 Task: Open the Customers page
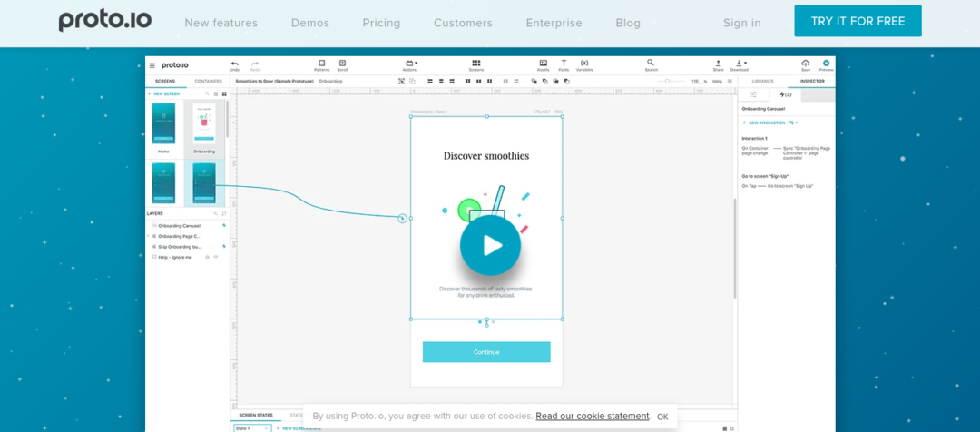[x=463, y=23]
